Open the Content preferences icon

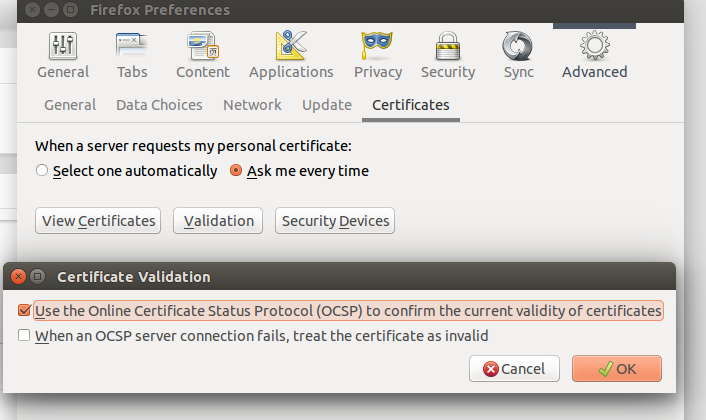[x=202, y=47]
